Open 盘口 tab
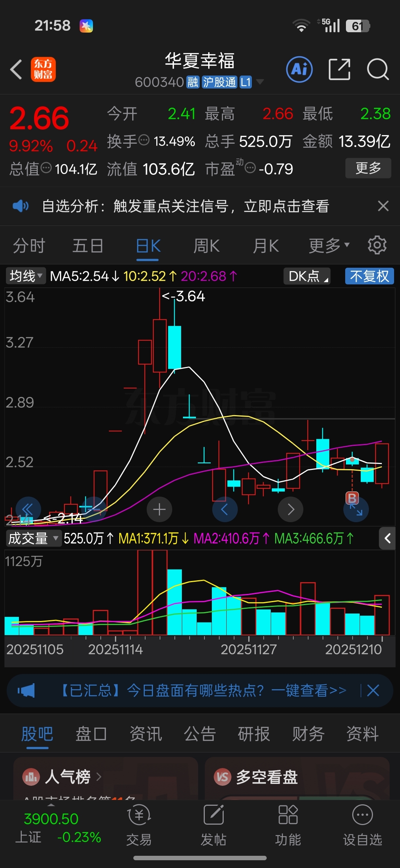400x868 pixels. point(91,734)
